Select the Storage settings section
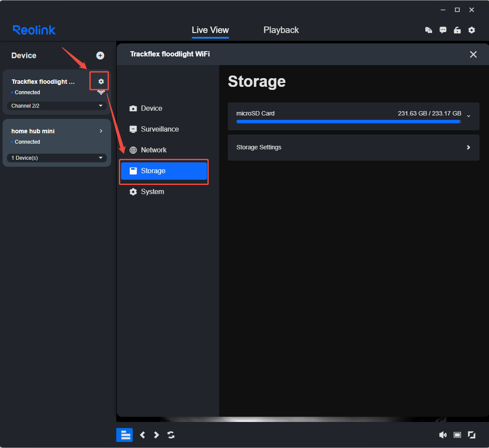This screenshot has height=448, width=489. coord(164,171)
